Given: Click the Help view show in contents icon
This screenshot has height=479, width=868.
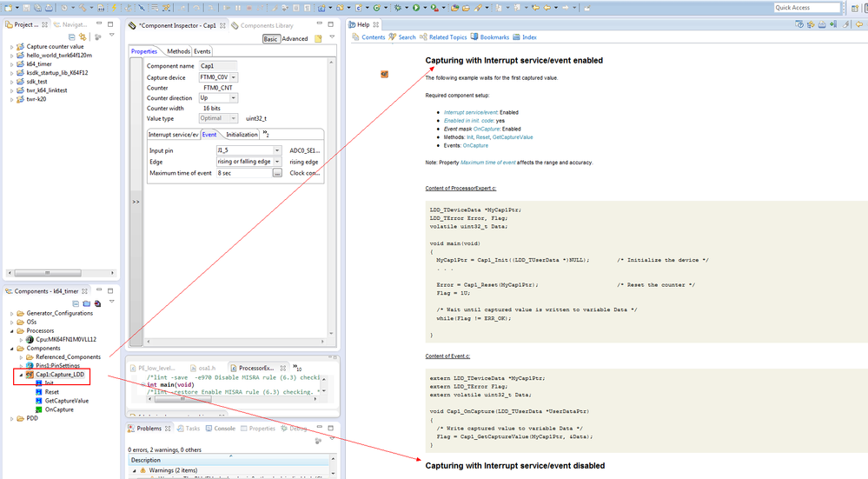Looking at the screenshot, I should click(x=811, y=24).
